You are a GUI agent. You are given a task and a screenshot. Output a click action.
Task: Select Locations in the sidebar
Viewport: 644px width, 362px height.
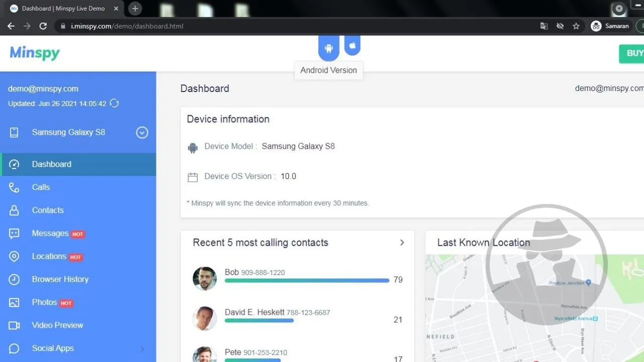[78, 256]
